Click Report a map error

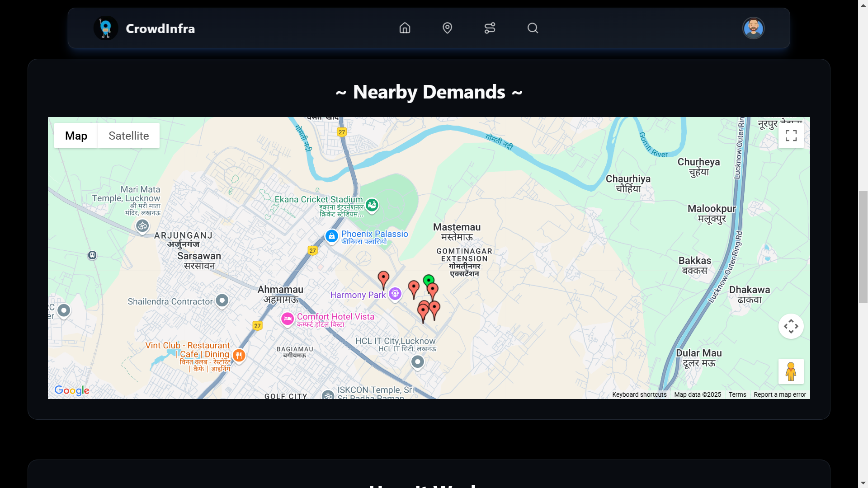[x=779, y=394]
